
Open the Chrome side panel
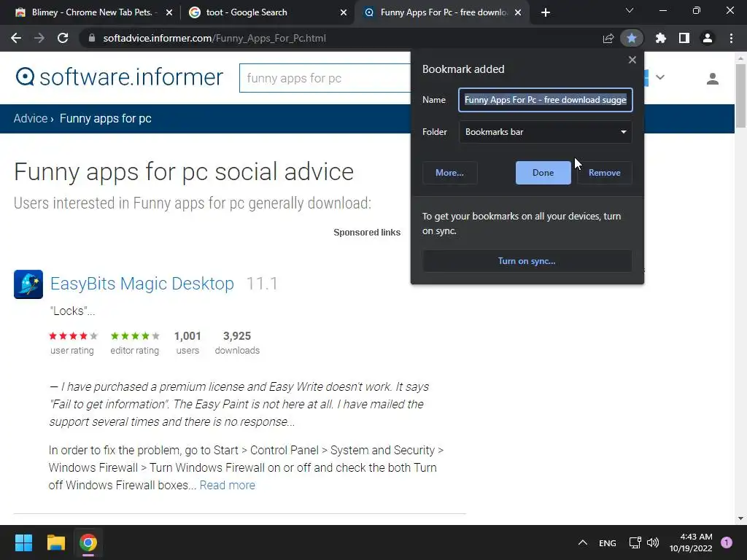(684, 38)
